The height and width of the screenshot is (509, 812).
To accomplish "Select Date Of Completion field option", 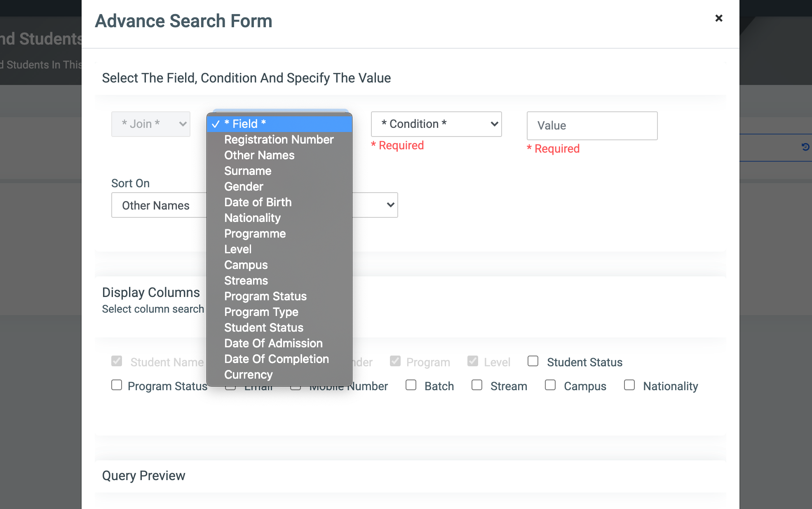I will click(x=277, y=359).
